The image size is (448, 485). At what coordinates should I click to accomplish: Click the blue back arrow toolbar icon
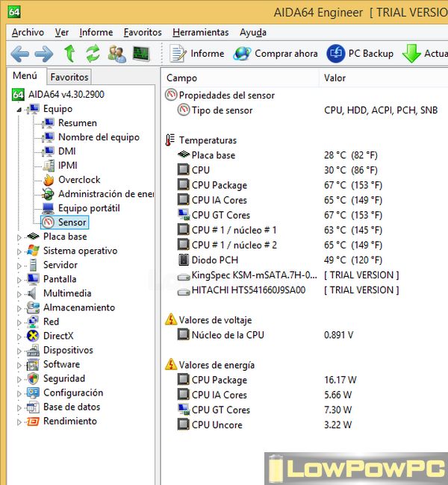(20, 54)
